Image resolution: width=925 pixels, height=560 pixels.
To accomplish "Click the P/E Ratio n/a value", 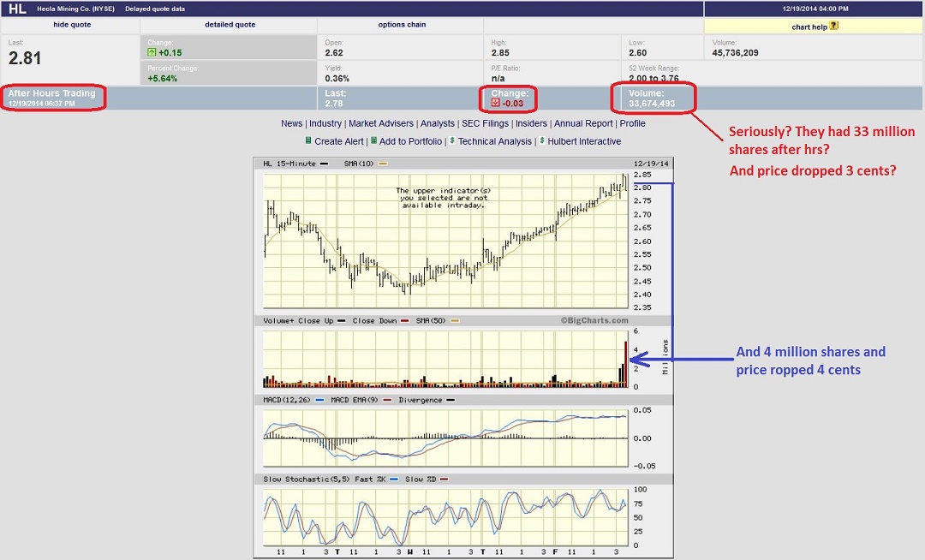I will (498, 79).
